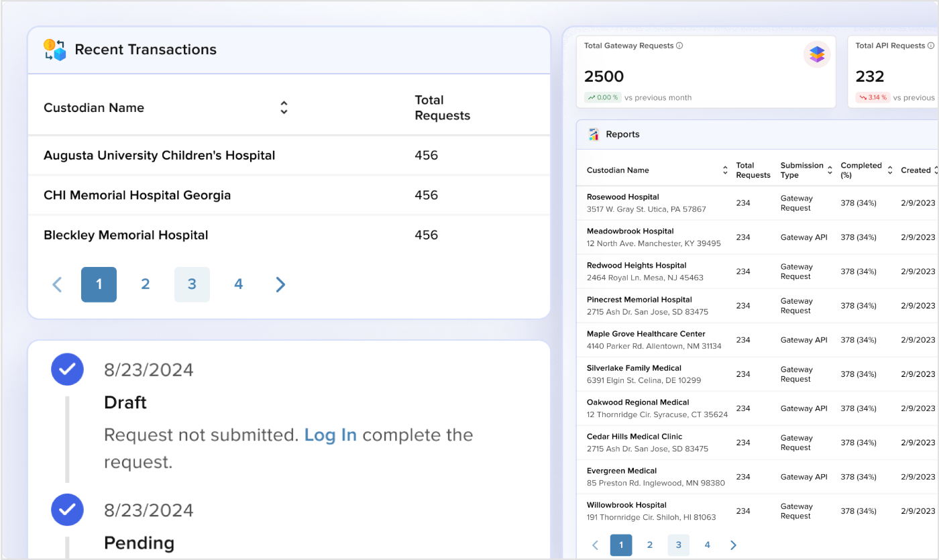Click the Pending step checkmark circle
This screenshot has width=939, height=560.
point(67,510)
